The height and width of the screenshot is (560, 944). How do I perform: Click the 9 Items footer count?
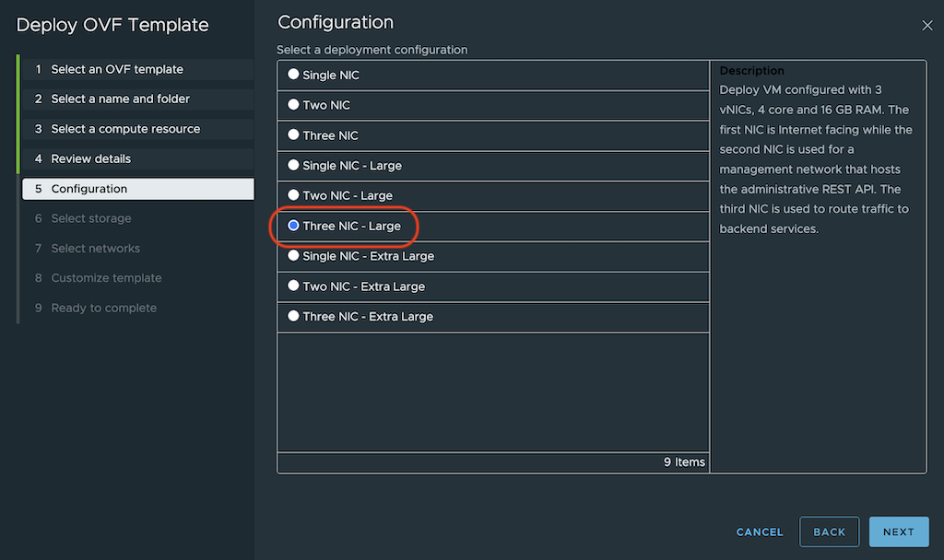(x=684, y=462)
